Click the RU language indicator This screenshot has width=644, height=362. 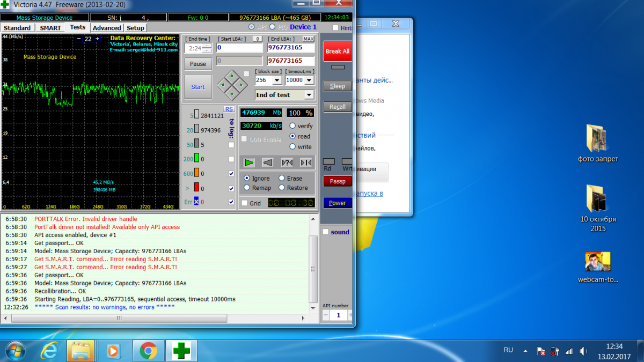(508, 350)
